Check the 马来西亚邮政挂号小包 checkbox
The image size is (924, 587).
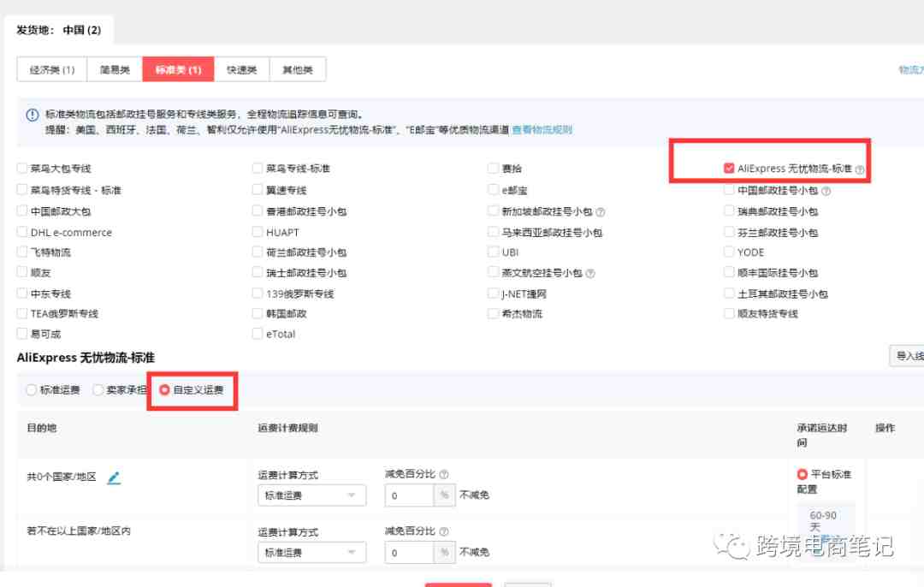(494, 232)
